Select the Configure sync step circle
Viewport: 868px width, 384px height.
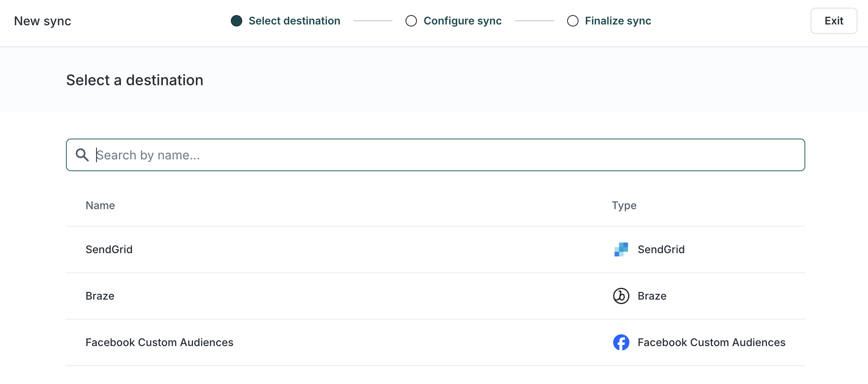[411, 21]
